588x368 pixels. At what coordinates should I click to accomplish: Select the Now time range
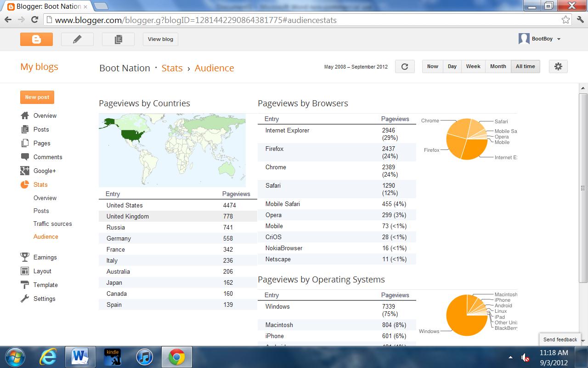click(432, 66)
